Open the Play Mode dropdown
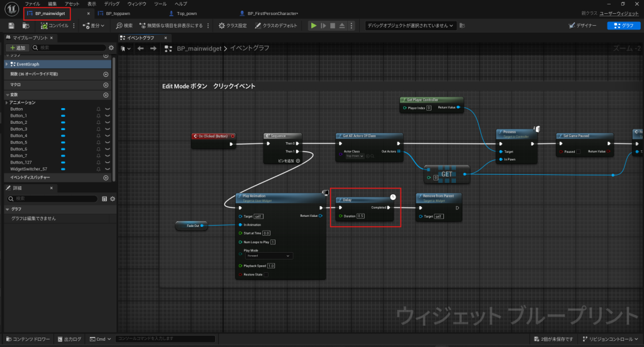This screenshot has height=347, width=644. (x=269, y=256)
